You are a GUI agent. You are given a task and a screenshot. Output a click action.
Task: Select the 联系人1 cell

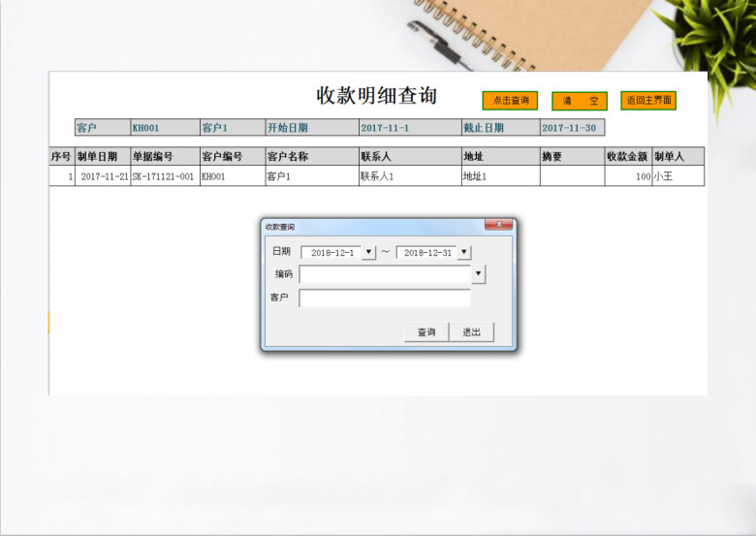410,176
